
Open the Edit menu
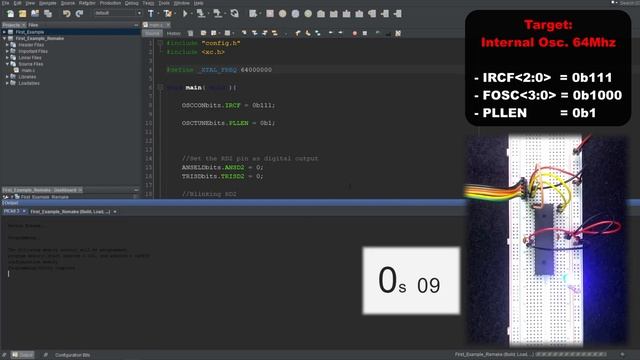pyautogui.click(x=18, y=3)
